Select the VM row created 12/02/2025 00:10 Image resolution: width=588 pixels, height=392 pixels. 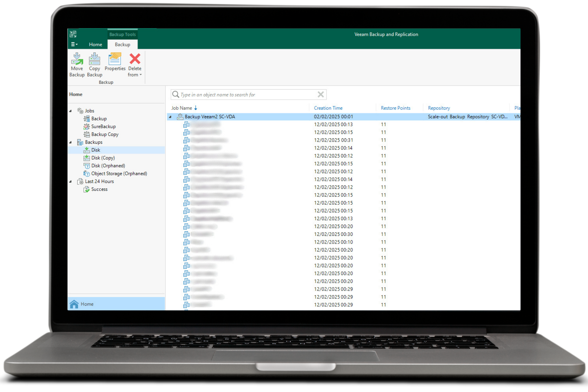coord(344,242)
